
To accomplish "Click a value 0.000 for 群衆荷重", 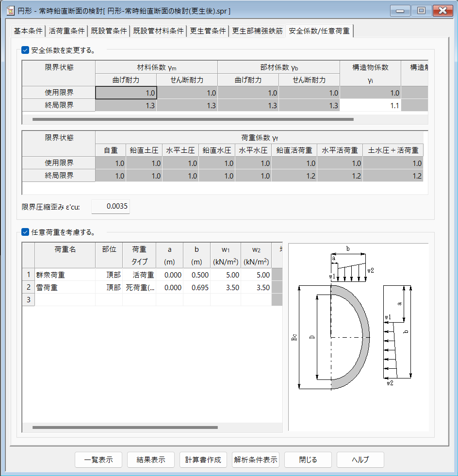I will pyautogui.click(x=169, y=275).
